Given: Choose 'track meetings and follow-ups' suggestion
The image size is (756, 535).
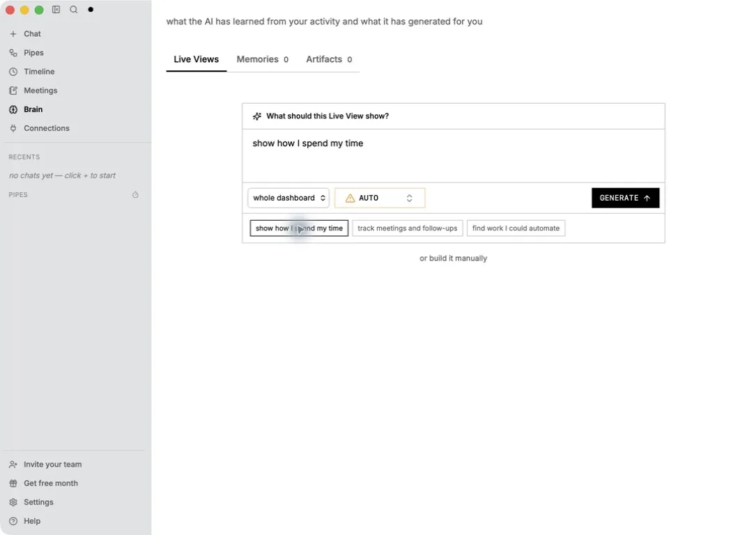Looking at the screenshot, I should 408,228.
